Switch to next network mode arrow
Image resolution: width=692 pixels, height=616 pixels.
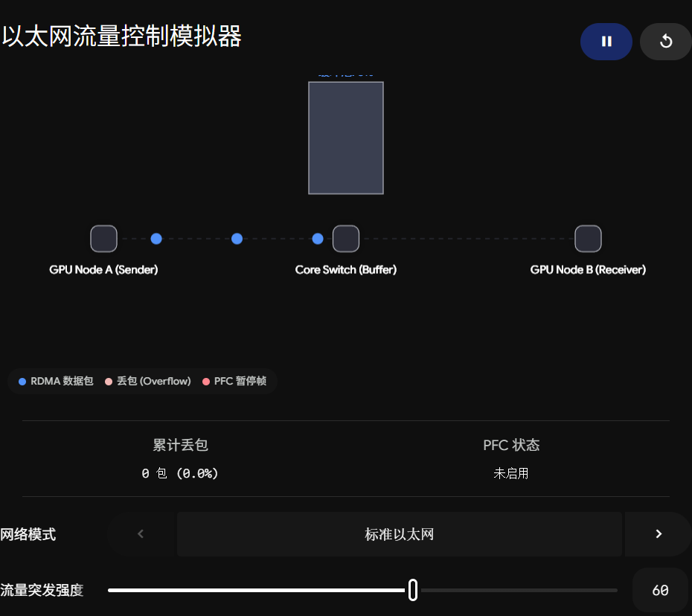point(659,534)
